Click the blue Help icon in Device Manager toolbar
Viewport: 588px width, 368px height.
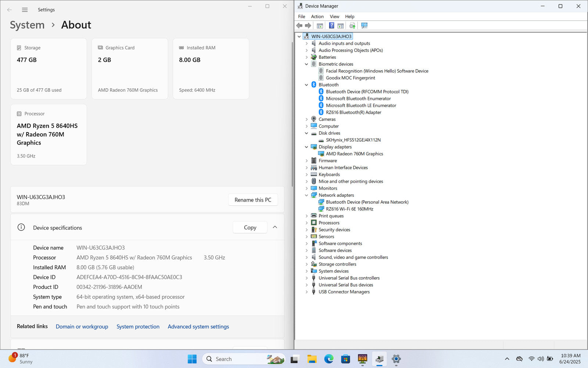pyautogui.click(x=331, y=25)
